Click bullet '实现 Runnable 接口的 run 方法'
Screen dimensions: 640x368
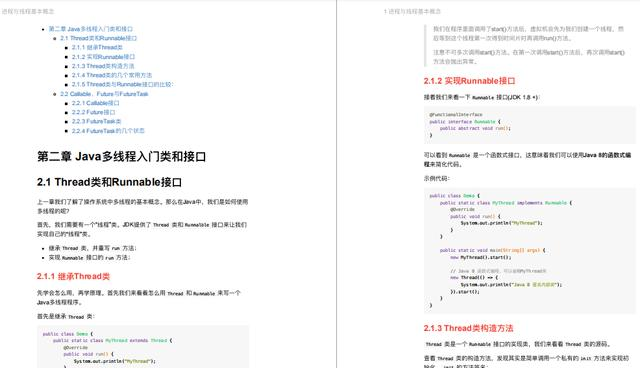tap(89, 257)
